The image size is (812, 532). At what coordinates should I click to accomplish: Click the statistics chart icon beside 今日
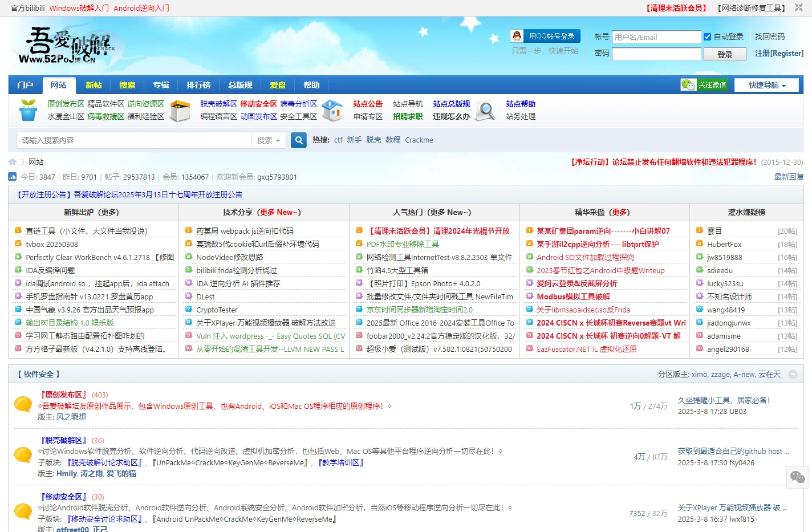tap(13, 177)
